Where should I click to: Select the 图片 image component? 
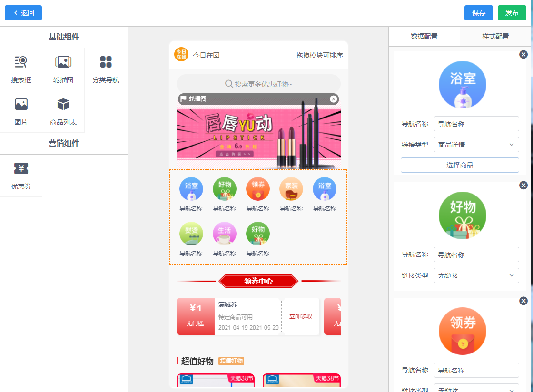pos(21,111)
